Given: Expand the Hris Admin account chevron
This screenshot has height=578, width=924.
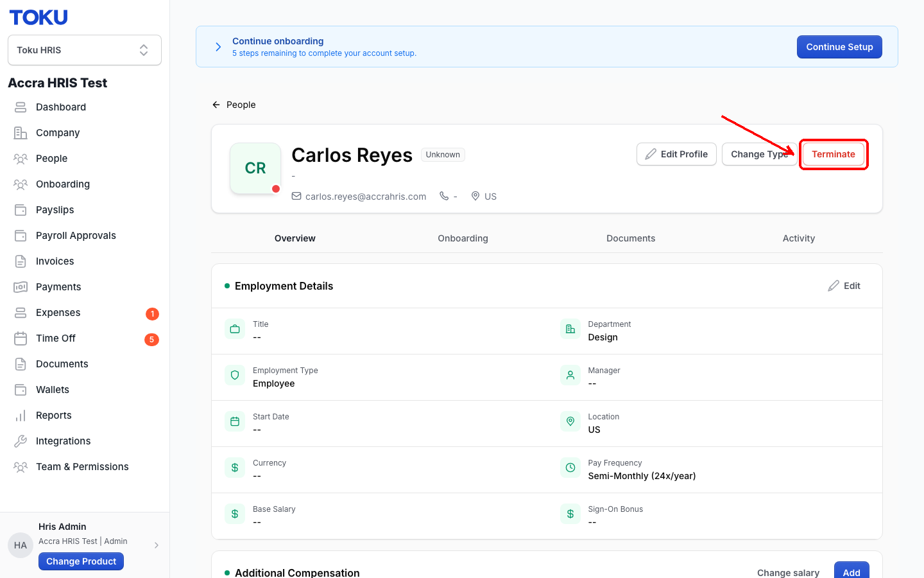Looking at the screenshot, I should [157, 545].
